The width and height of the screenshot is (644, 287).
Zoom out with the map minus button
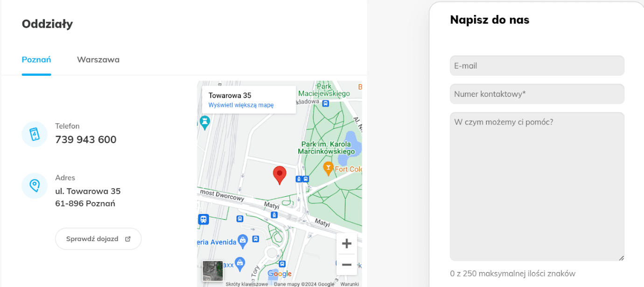pos(347,265)
